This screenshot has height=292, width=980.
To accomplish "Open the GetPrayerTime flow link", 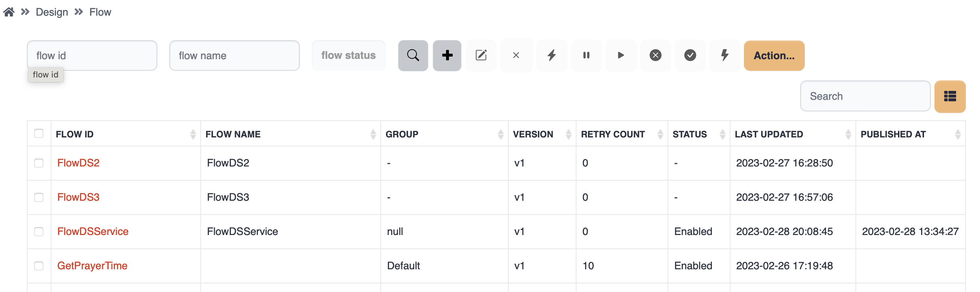I will point(92,266).
